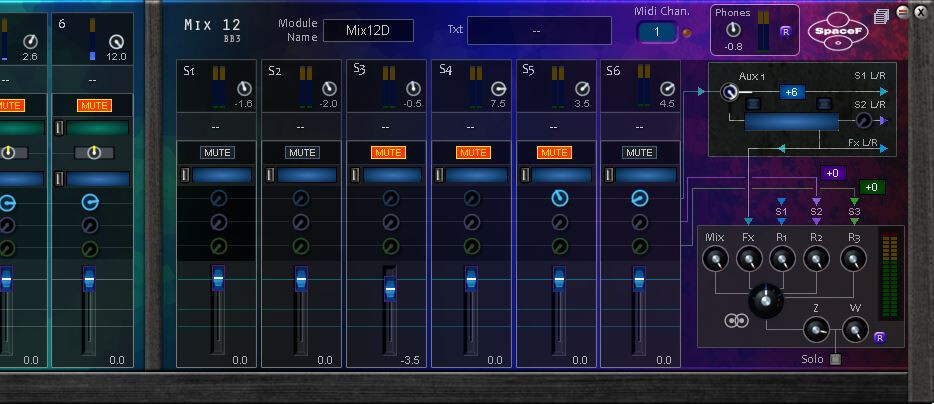Toggle the small switch left of S1 blue bar
This screenshot has width=934, height=404.
click(185, 175)
